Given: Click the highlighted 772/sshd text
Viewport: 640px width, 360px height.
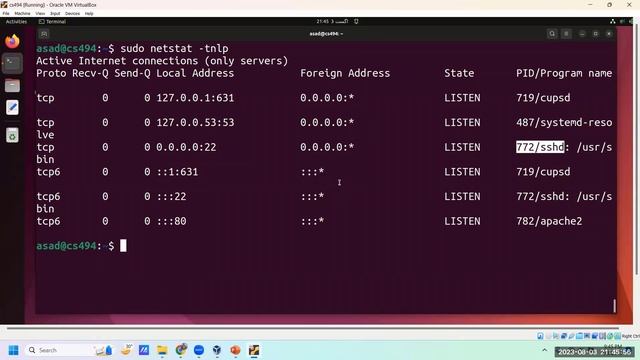Looking at the screenshot, I should click(x=540, y=147).
